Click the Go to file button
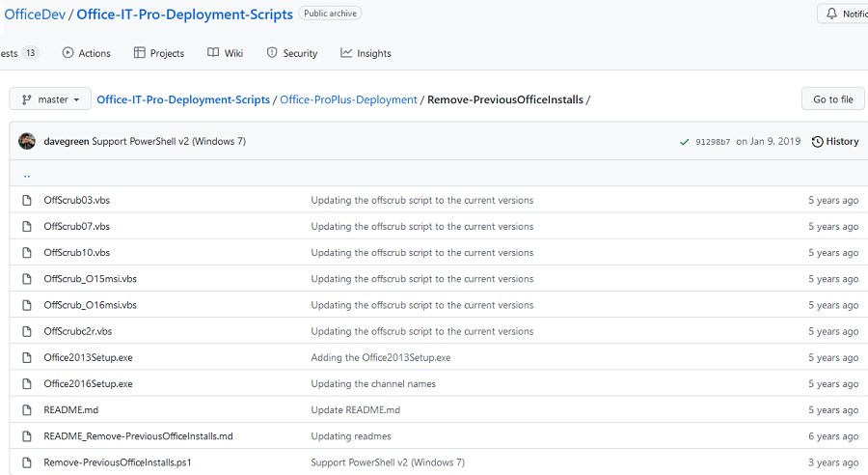The height and width of the screenshot is (475, 868). pos(832,99)
